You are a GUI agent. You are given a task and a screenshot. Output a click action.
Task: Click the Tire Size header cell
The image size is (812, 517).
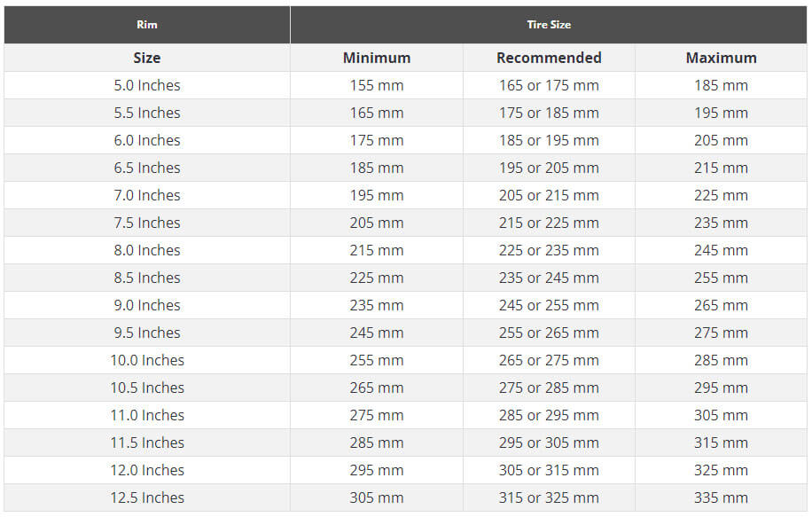click(549, 25)
